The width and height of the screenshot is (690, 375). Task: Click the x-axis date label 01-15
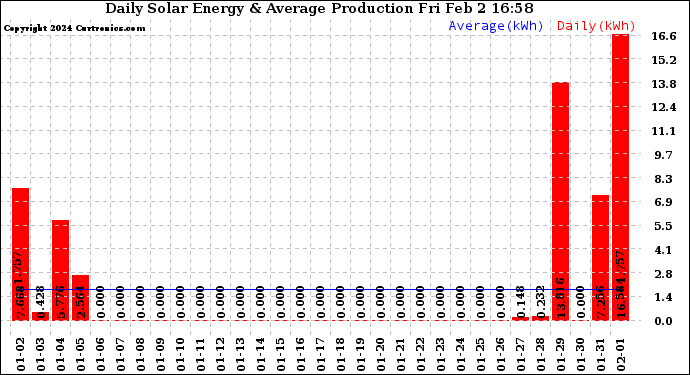(x=281, y=355)
